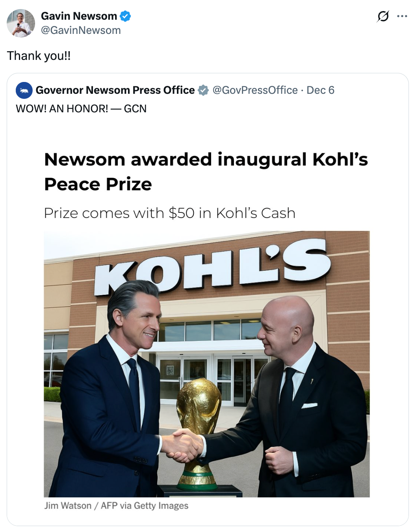Click Gavin Newsom's blue verified badge

point(125,16)
